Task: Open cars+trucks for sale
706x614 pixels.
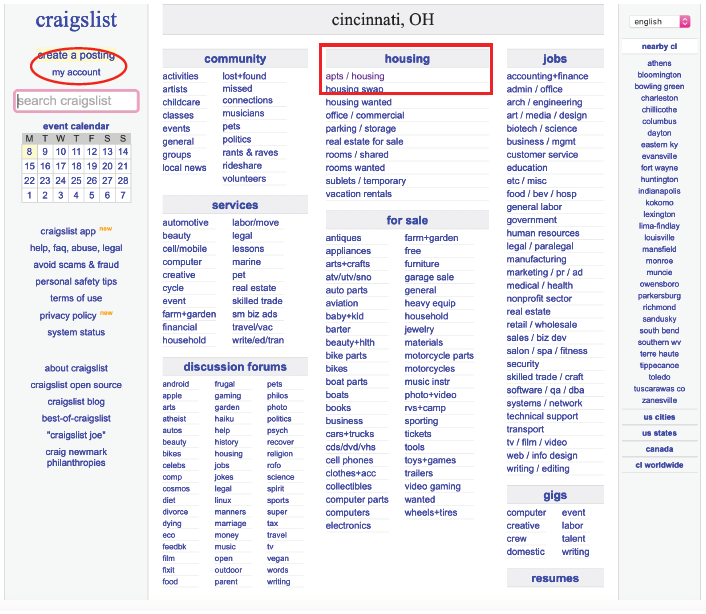Action: coord(349,434)
